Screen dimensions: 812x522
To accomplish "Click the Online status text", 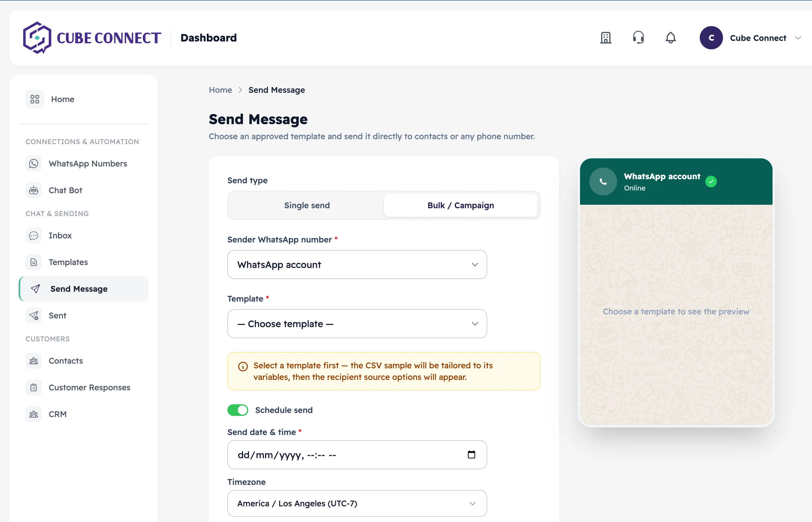I will (x=635, y=188).
